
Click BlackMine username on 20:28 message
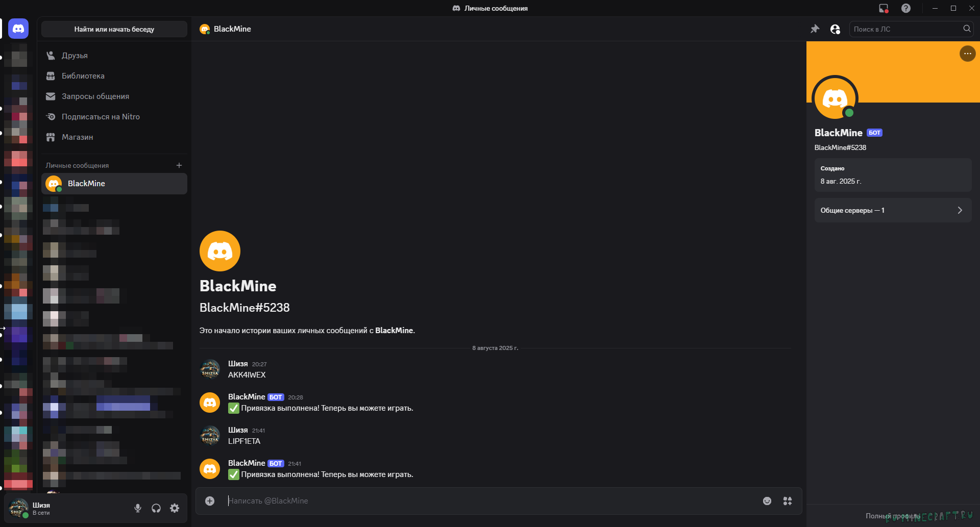click(x=247, y=397)
